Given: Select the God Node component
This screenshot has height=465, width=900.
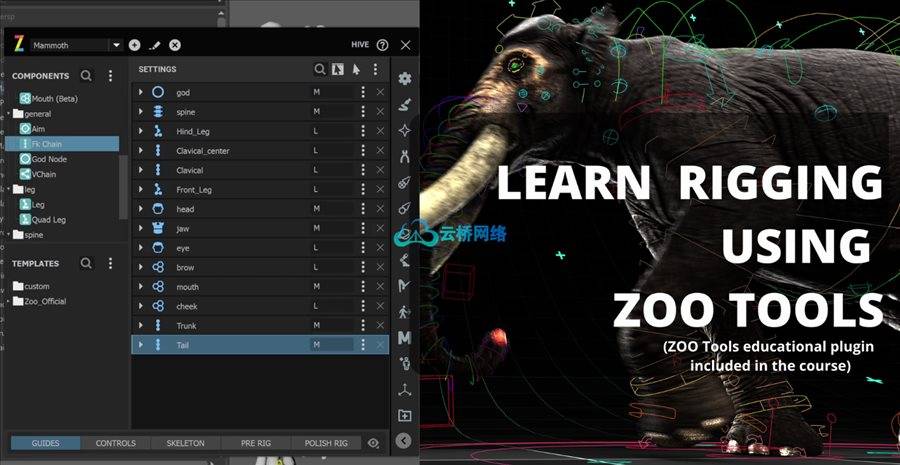Looking at the screenshot, I should pos(43,159).
